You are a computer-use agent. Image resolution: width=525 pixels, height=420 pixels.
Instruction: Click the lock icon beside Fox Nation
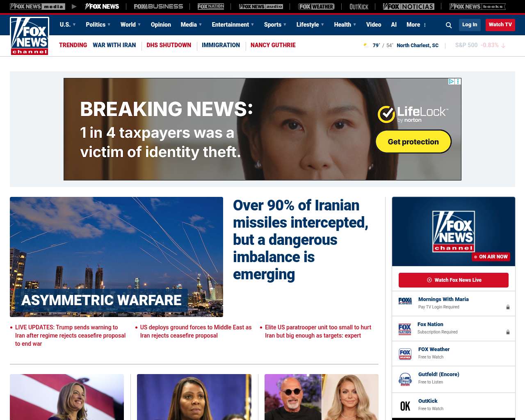(508, 332)
